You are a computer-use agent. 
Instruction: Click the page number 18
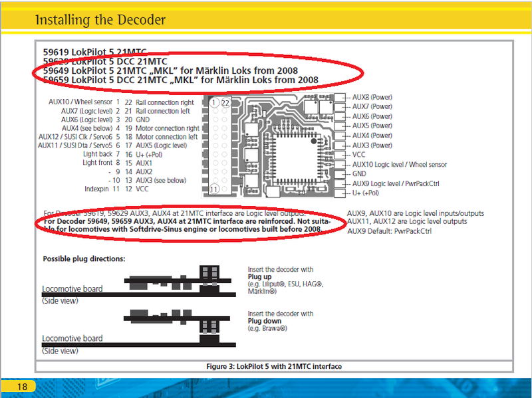22,387
